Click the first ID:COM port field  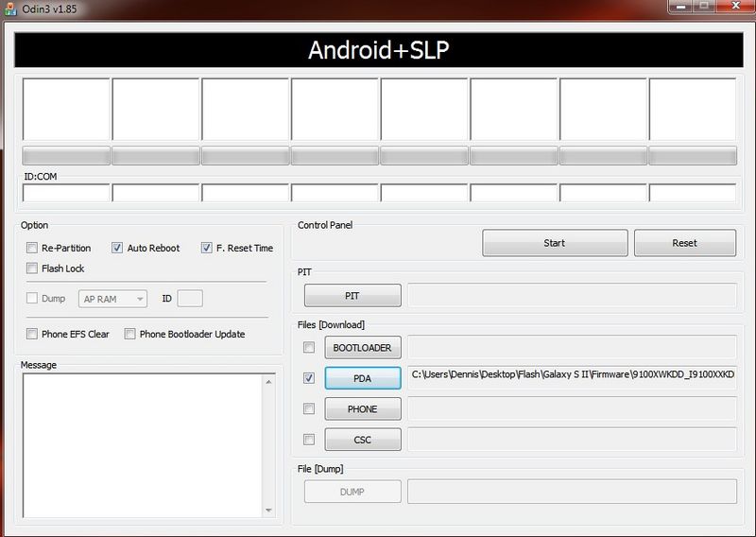(x=66, y=193)
